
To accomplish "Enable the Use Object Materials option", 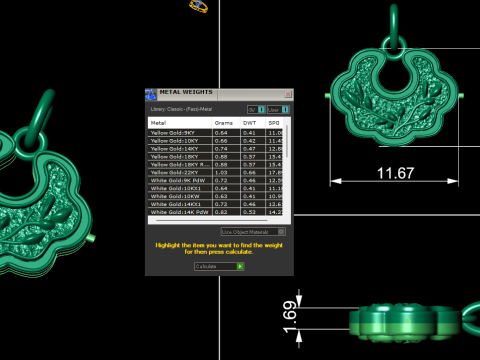I will 253,232.
